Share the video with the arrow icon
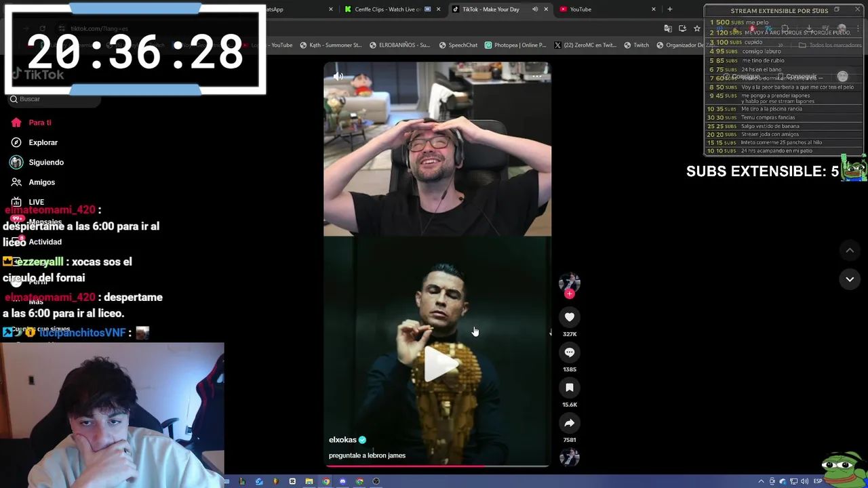The width and height of the screenshot is (868, 488). pyautogui.click(x=570, y=423)
